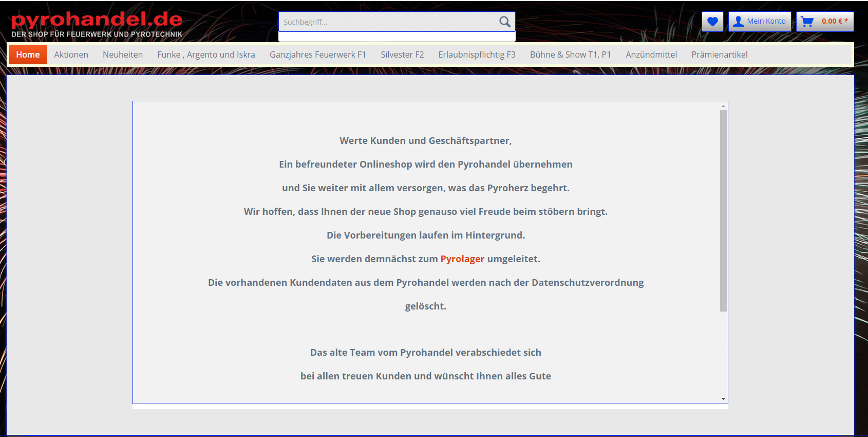
Task: Go to the Home menu item
Action: pyautogui.click(x=28, y=54)
